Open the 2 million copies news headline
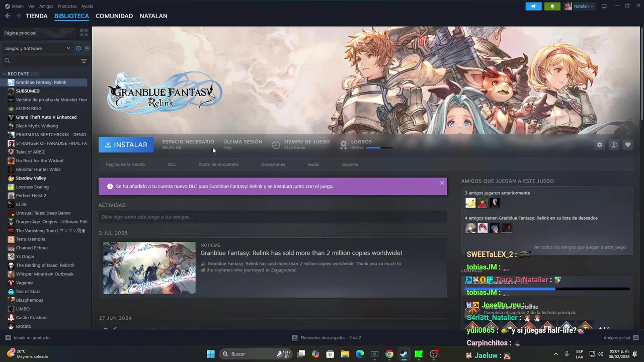This screenshot has width=644, height=362. click(x=301, y=253)
